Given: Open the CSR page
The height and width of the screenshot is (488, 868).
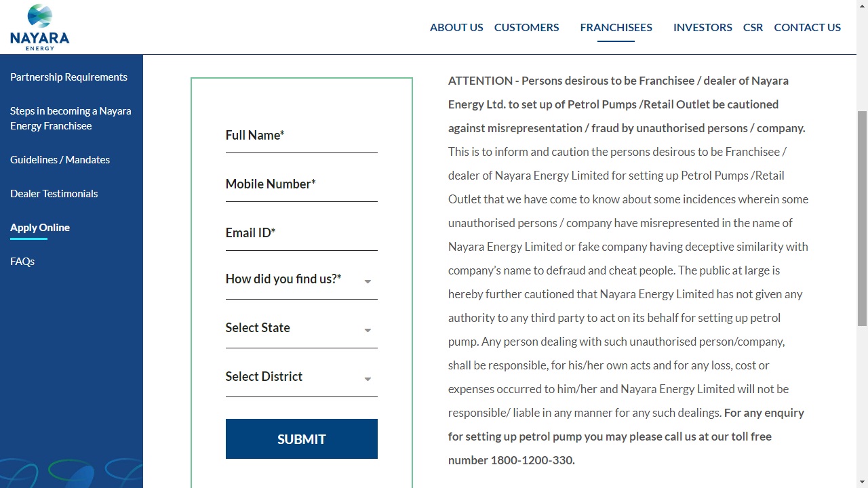Looking at the screenshot, I should pos(753,27).
